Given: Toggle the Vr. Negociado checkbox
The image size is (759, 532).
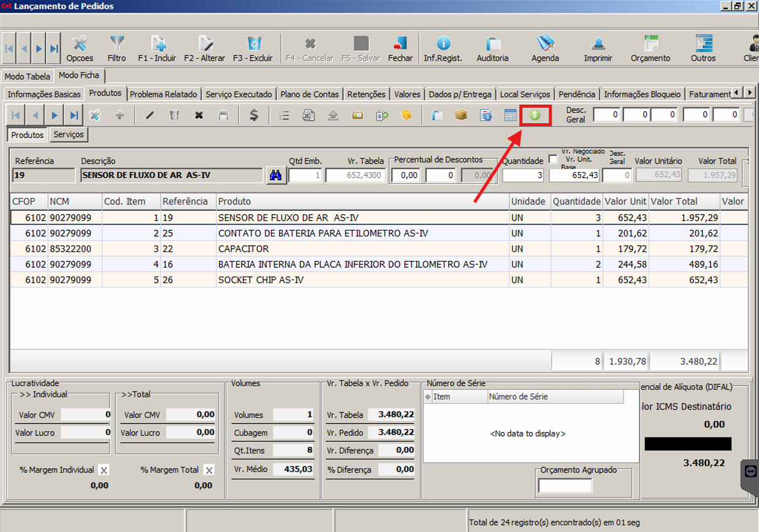Looking at the screenshot, I should pyautogui.click(x=553, y=159).
